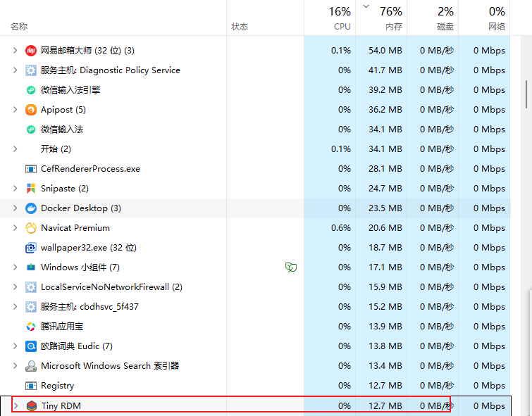This screenshot has height=416, width=532.
Task: Click the LocalServiceNoNetworkFirewall gear icon
Action: (x=31, y=287)
